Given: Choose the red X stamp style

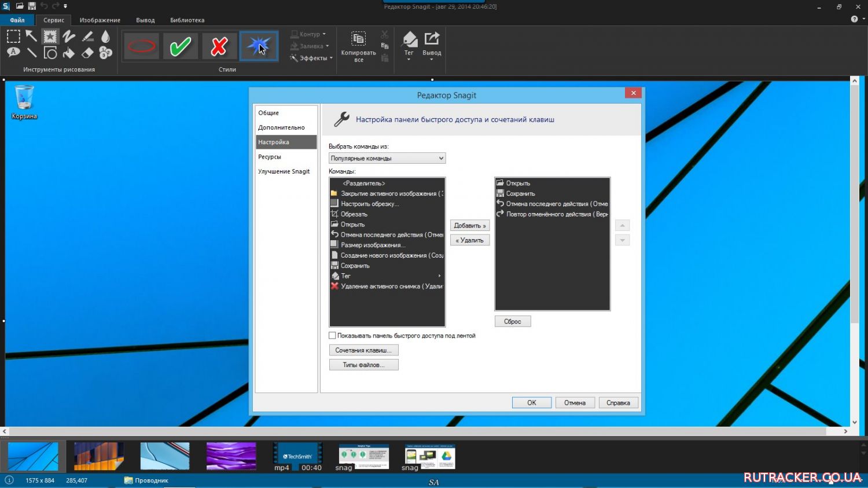Looking at the screenshot, I should (219, 46).
